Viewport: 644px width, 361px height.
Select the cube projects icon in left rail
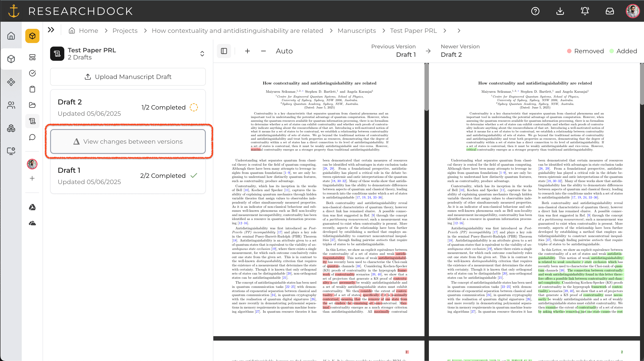coord(11,59)
